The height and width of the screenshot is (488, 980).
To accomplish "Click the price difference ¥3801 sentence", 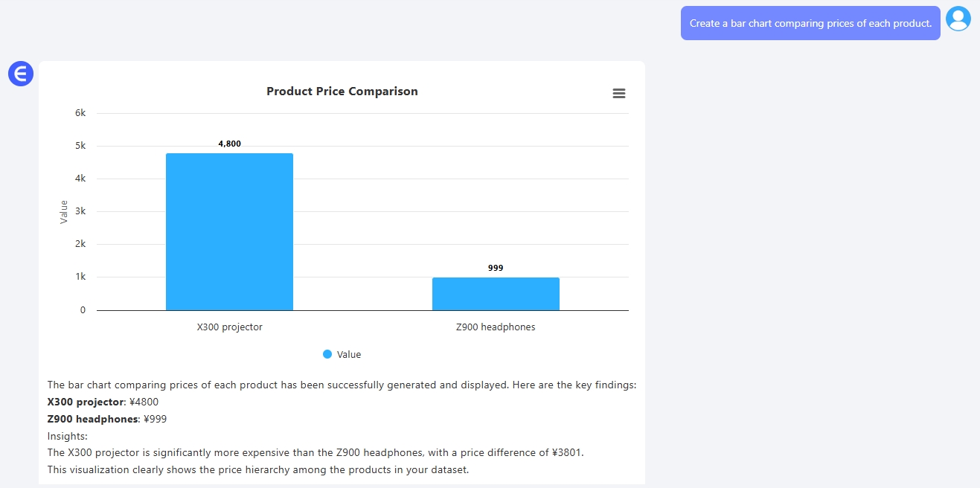I will (316, 452).
